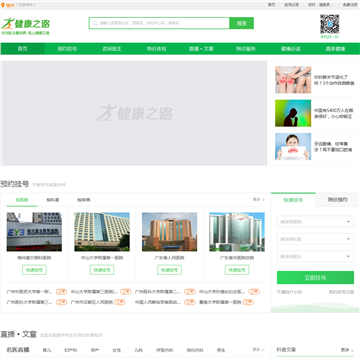360x360 pixels.
Task: Click the QR code image
Action: (329, 24)
